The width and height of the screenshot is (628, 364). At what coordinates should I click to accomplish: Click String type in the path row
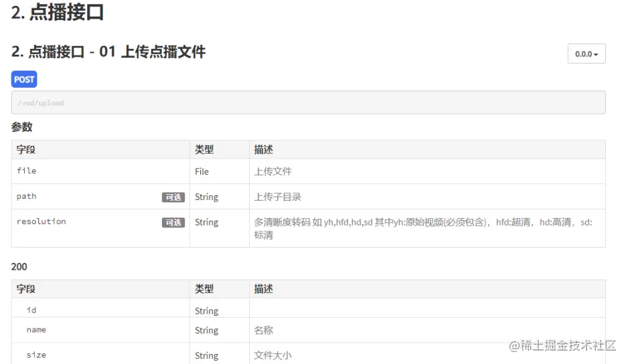pos(207,197)
